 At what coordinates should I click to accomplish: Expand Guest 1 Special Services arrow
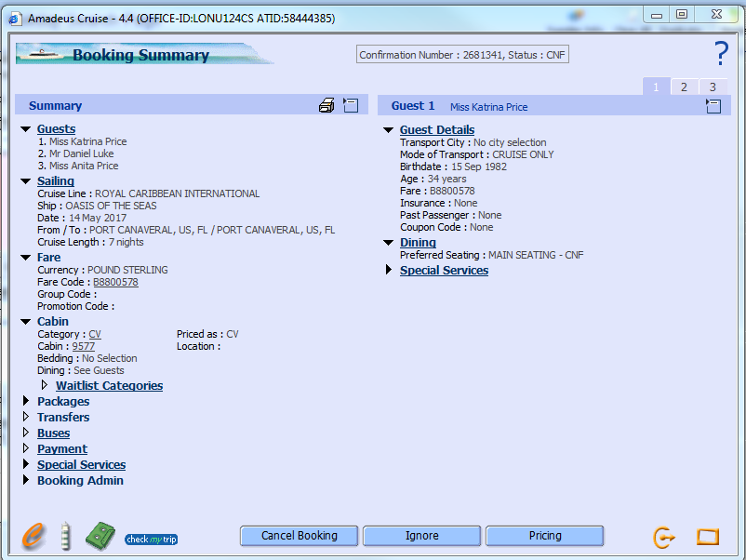tap(389, 270)
